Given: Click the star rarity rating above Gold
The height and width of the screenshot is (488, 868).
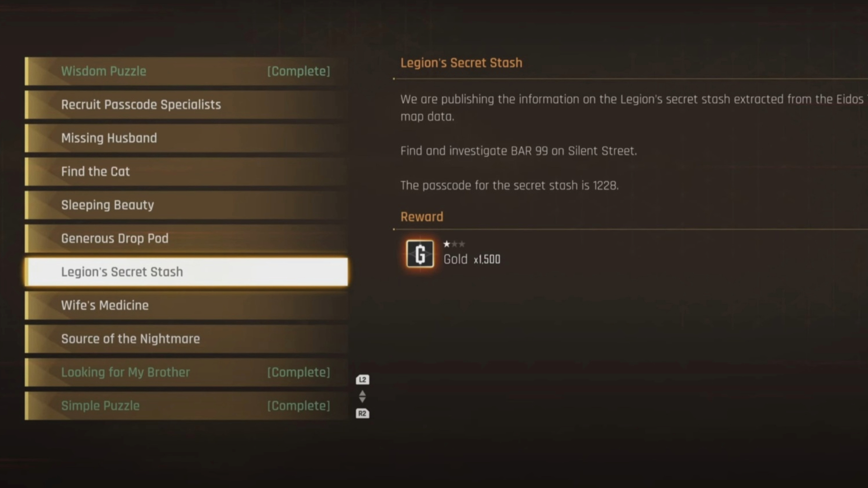Looking at the screenshot, I should click(454, 244).
